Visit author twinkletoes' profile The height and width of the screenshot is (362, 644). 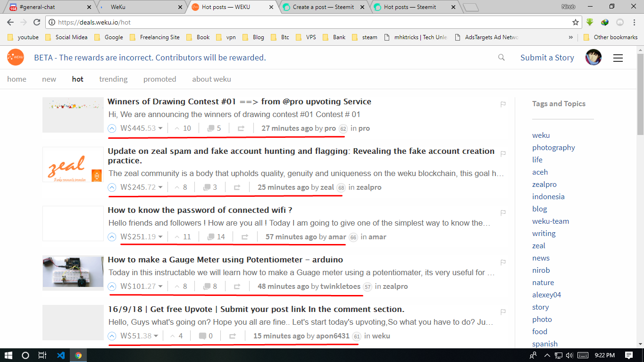[x=340, y=286]
